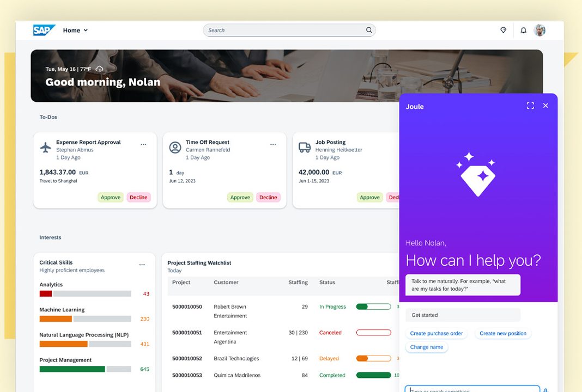Click the weather cloud icon in banner
Viewport: 582px width, 392px height.
[x=99, y=69]
